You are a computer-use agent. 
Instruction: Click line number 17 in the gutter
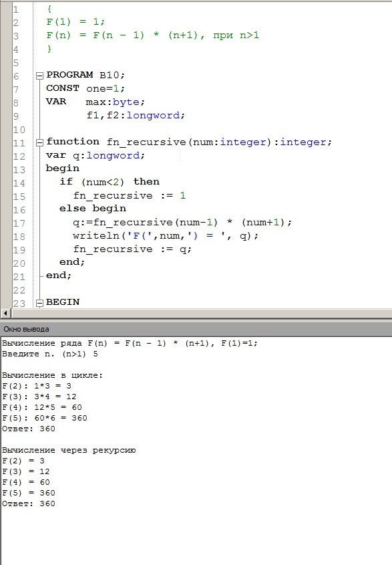coord(19,223)
